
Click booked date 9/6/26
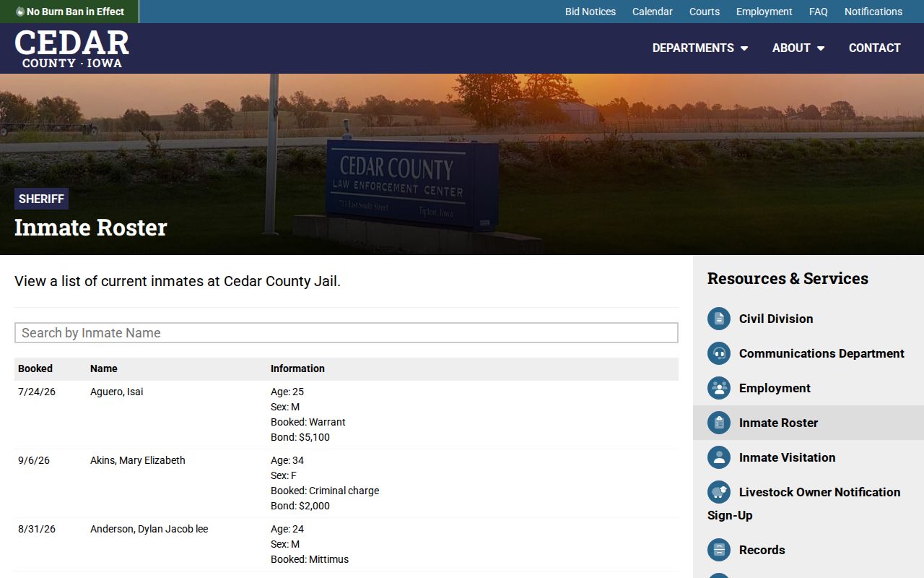(34, 460)
